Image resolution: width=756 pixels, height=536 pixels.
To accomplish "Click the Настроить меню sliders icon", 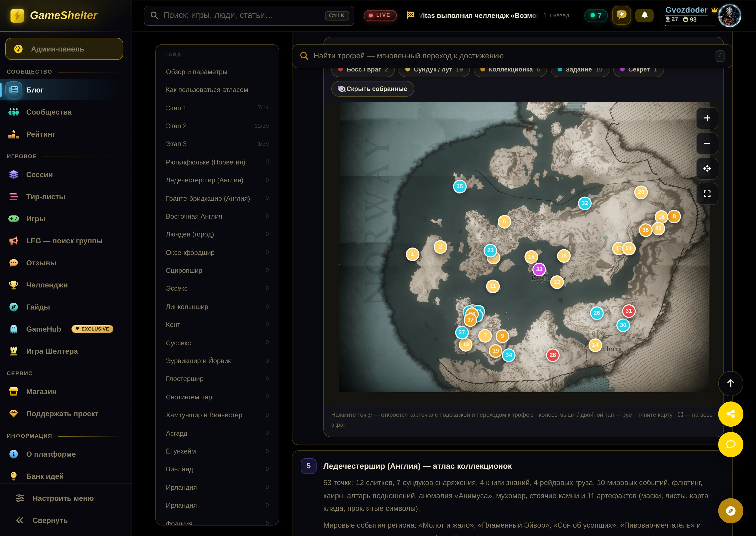I will 20,498.
